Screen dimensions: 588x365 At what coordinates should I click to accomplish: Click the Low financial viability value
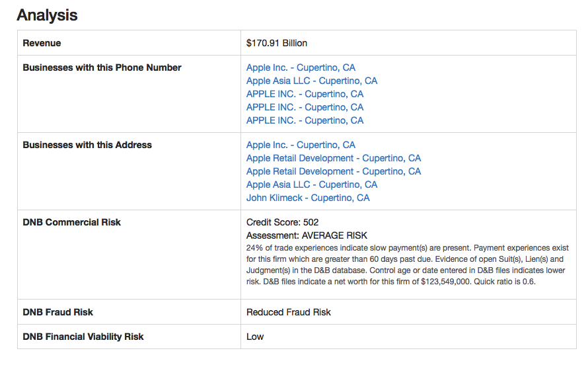pos(255,337)
